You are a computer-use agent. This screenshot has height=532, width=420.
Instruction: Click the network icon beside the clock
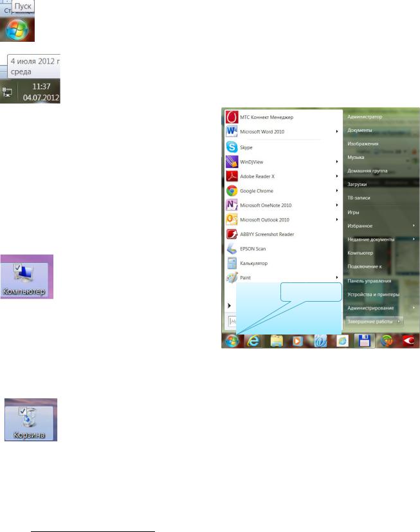coord(7,92)
